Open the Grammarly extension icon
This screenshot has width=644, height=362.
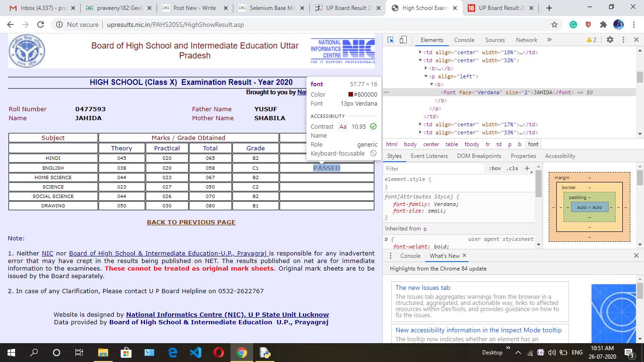pyautogui.click(x=573, y=25)
